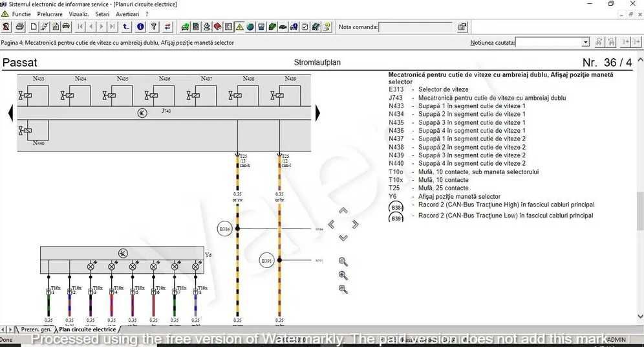Open the red book icon
The image size is (644, 347).
tap(217, 27)
